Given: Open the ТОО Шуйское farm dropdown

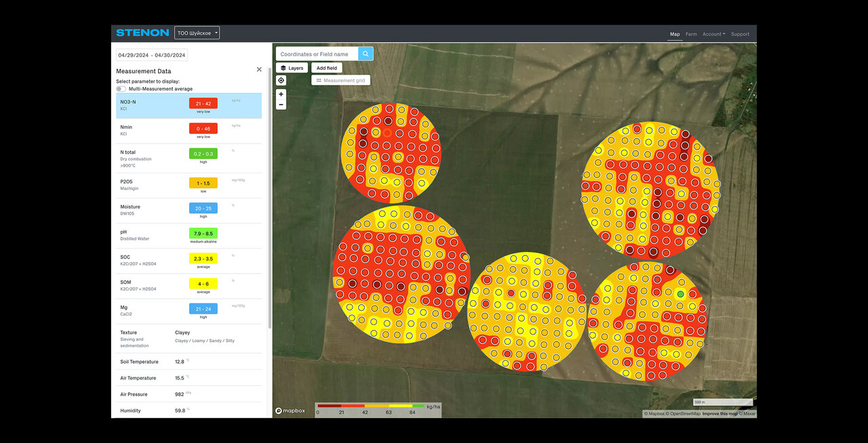Looking at the screenshot, I should point(197,33).
